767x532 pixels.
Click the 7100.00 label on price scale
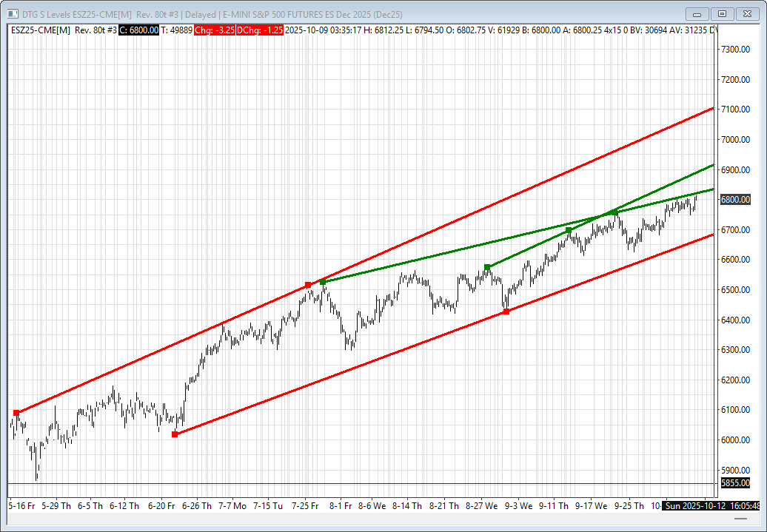[x=734, y=110]
